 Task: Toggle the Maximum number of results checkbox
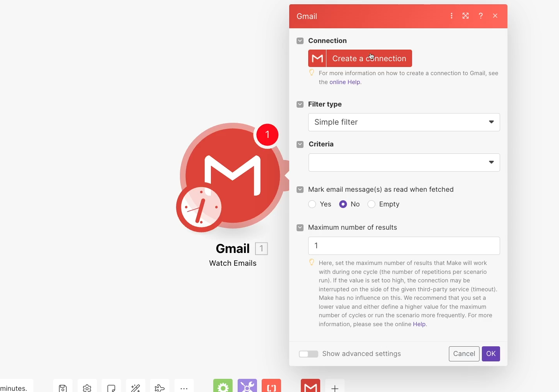pos(300,227)
